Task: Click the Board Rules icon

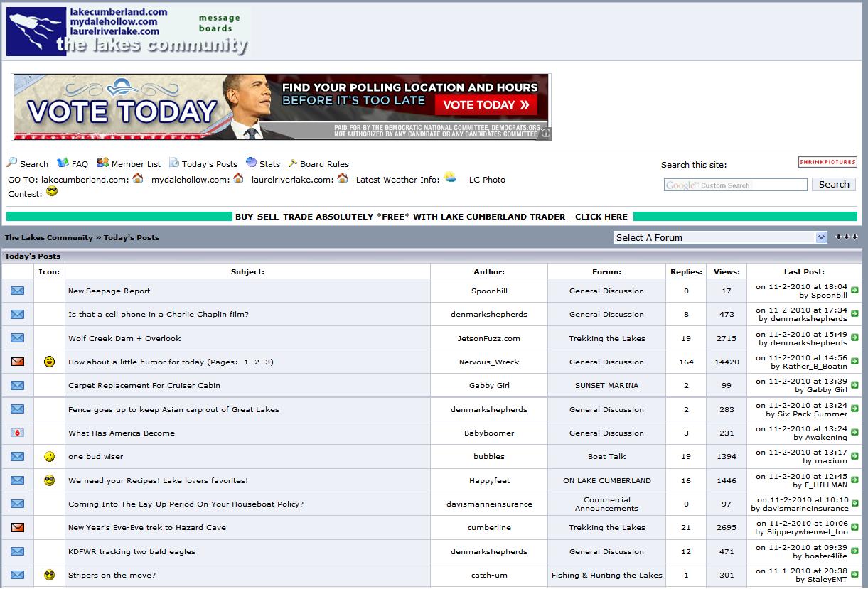Action: coord(292,163)
